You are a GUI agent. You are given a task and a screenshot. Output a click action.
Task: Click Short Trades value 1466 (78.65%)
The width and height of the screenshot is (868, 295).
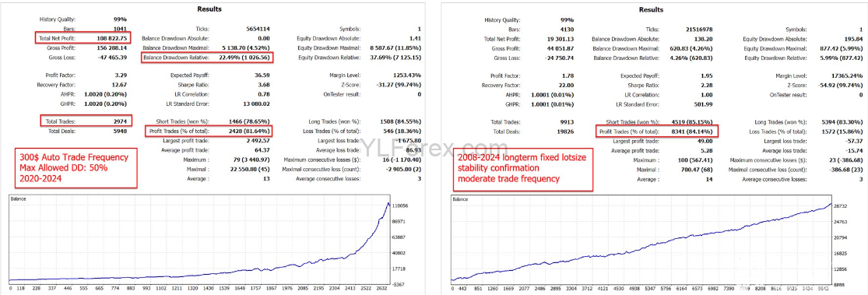[x=249, y=121]
